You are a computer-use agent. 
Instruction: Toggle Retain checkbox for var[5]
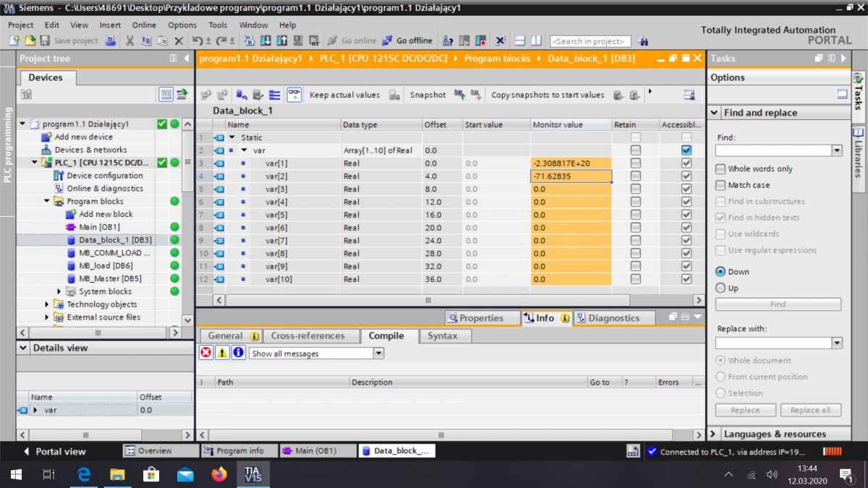point(635,215)
